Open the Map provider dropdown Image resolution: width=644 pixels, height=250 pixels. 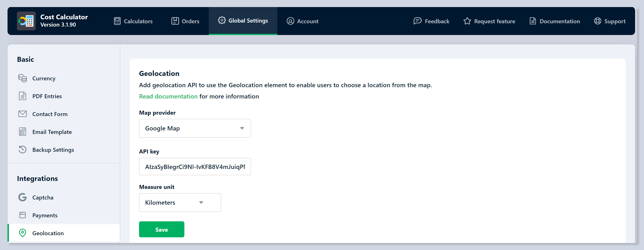(x=194, y=128)
